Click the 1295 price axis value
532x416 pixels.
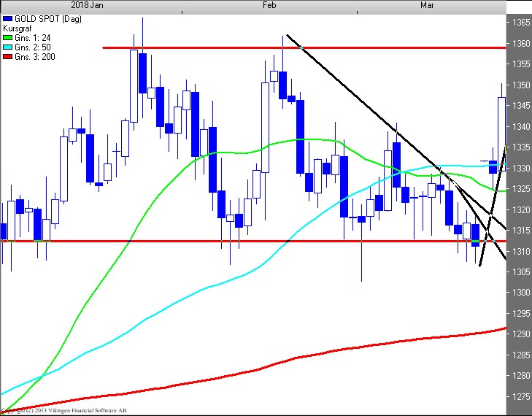[x=521, y=314]
